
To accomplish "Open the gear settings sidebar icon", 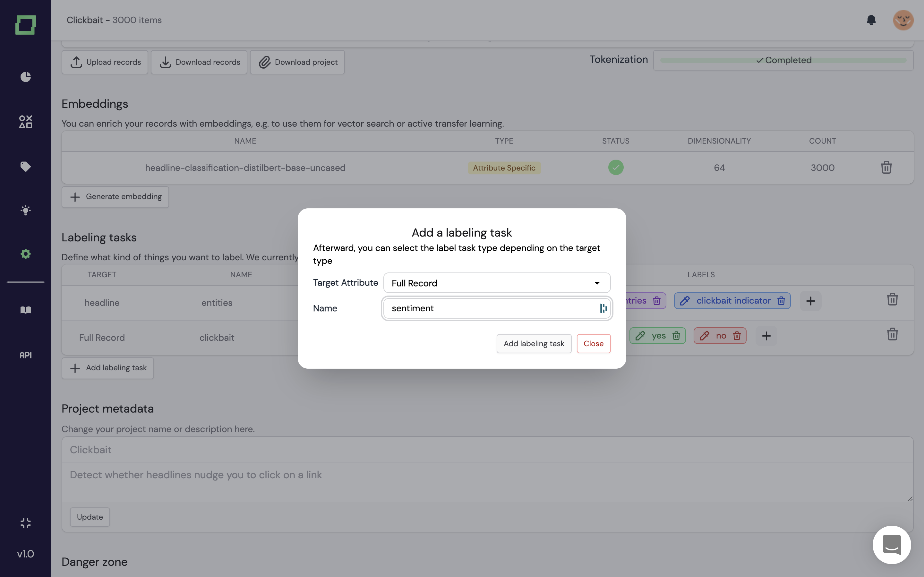I will click(26, 254).
